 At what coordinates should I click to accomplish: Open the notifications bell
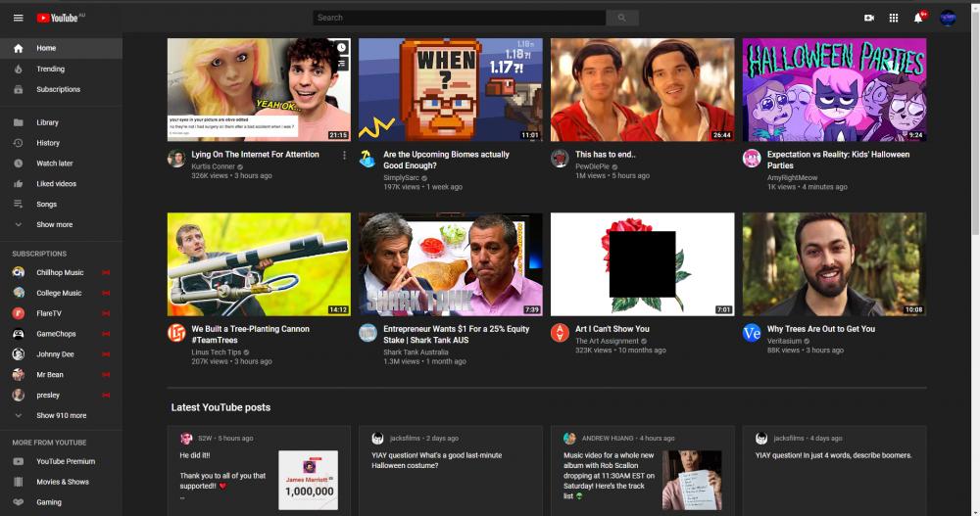coord(918,18)
